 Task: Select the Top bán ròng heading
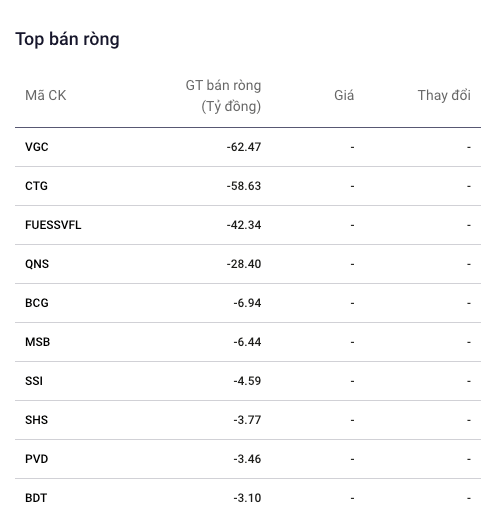point(67,40)
